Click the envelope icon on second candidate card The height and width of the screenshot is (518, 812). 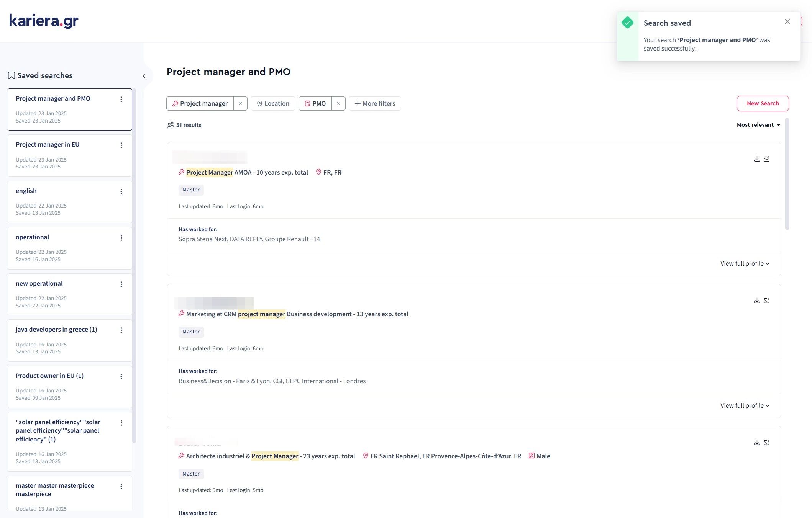pos(766,301)
